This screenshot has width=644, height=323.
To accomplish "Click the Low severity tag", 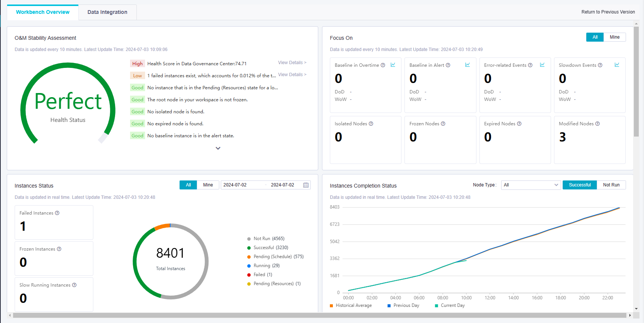I will coord(138,76).
